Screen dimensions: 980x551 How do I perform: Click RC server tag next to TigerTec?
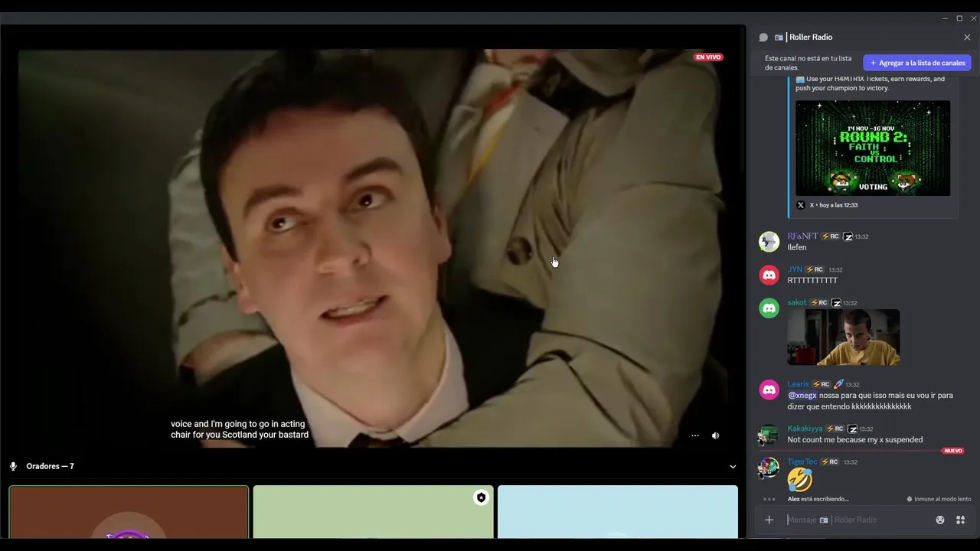click(829, 461)
